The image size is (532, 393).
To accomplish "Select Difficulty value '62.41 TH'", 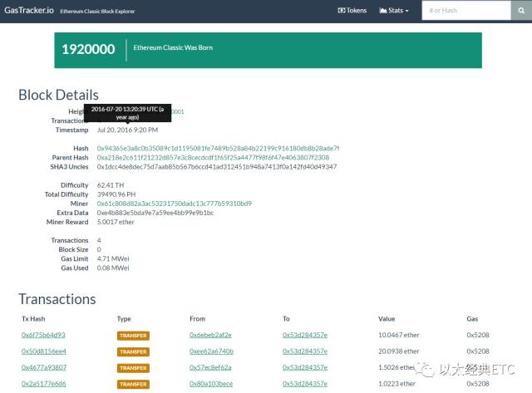I will click(x=111, y=185).
